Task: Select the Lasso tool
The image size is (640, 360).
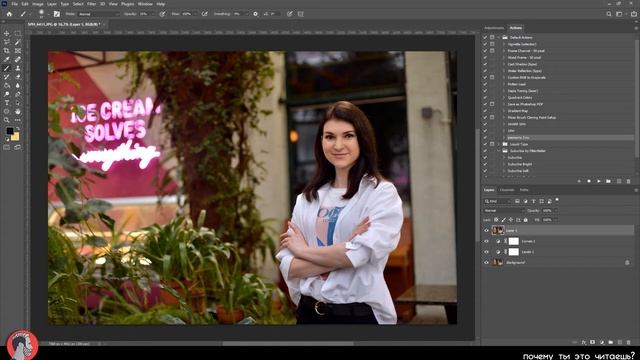Action: coord(7,42)
